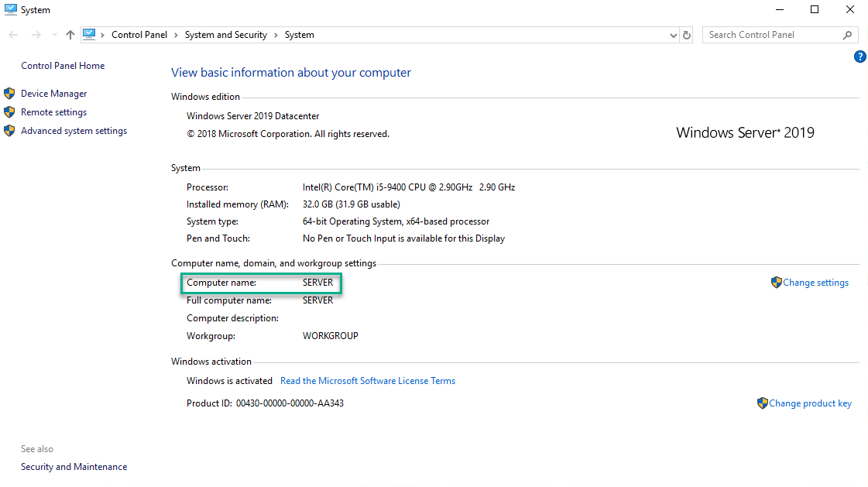Read the Microsoft Software License Terms

pos(368,381)
